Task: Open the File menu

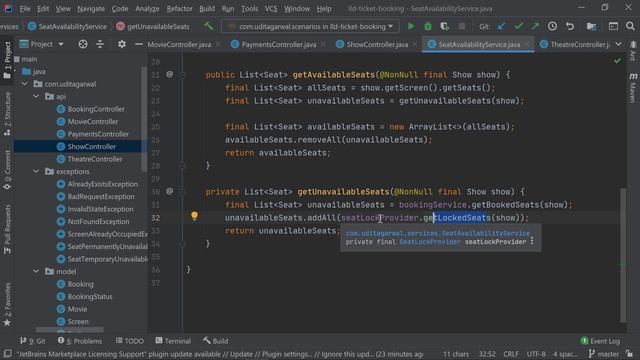Action: (x=25, y=9)
